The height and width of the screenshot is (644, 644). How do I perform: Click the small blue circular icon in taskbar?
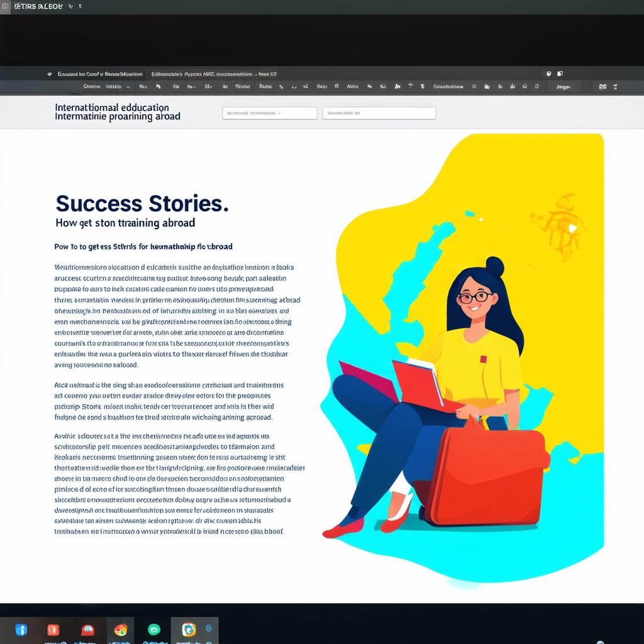pos(209,628)
